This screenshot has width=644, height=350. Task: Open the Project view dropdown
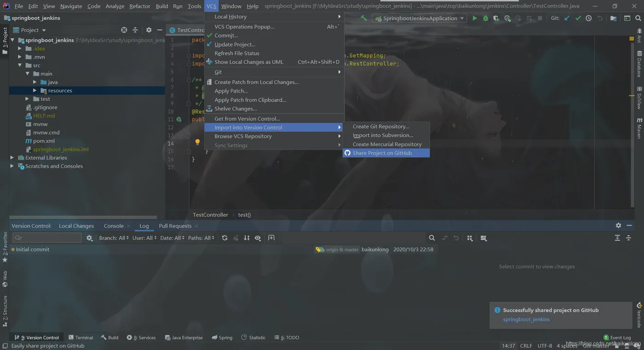(29, 30)
